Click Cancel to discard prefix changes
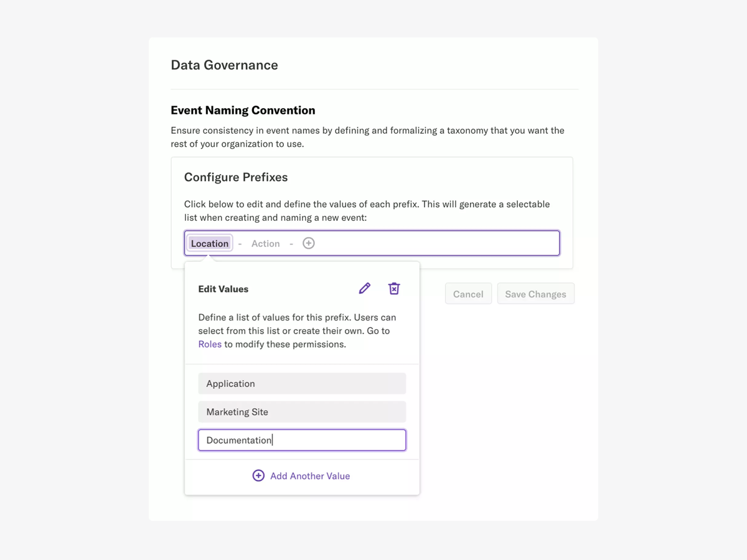Viewport: 747px width, 560px height. pos(468,293)
